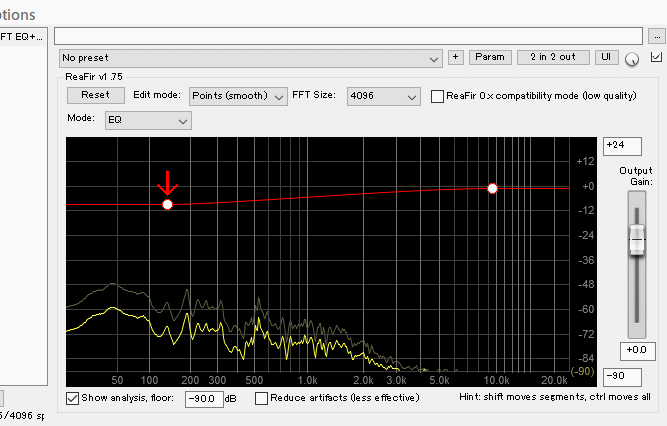
Task: Toggle the FX bypass checkbox at top right
Action: 656,58
